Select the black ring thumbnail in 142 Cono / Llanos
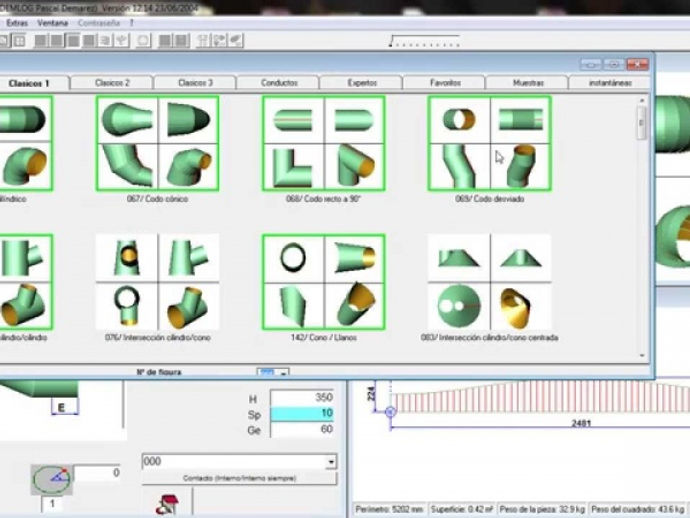Screen dimensions: 690x518 coord(294,258)
